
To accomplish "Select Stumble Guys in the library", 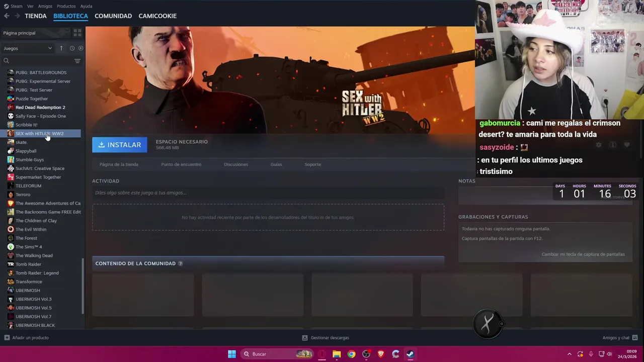I will [30, 159].
